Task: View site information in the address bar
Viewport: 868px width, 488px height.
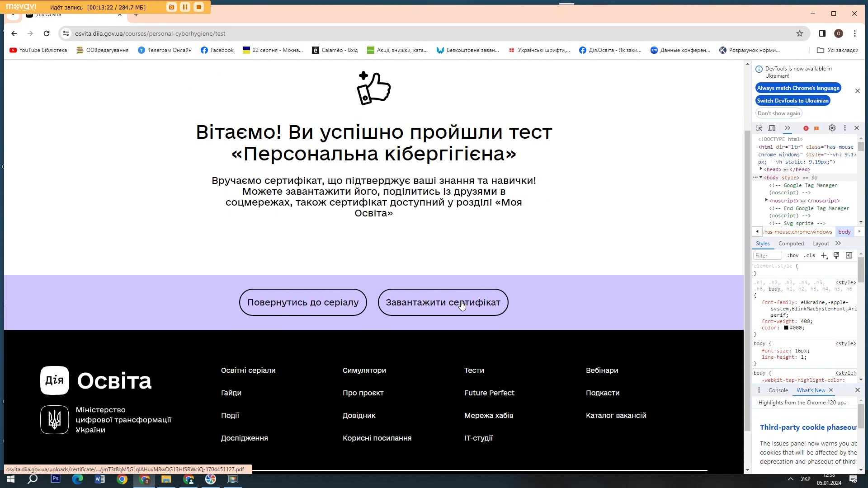Action: (66, 33)
